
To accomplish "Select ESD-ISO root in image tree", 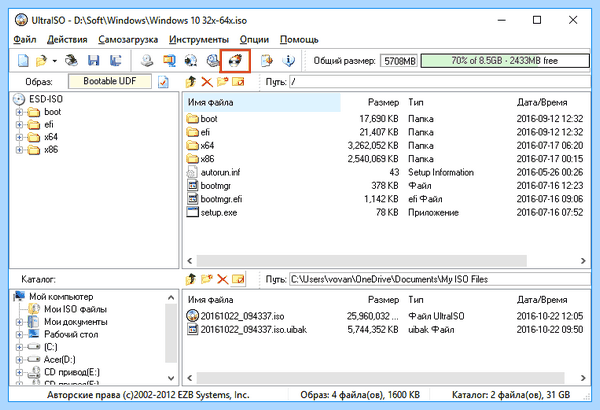I will pyautogui.click(x=46, y=99).
